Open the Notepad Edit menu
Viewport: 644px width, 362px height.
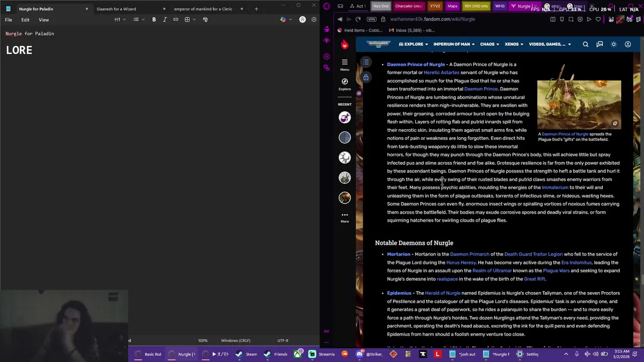(x=25, y=20)
